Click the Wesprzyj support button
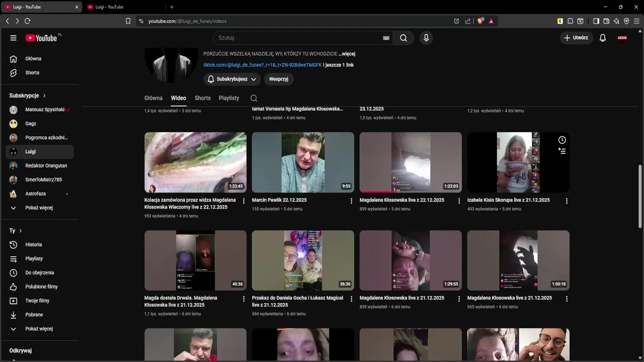644x362 pixels. click(279, 79)
